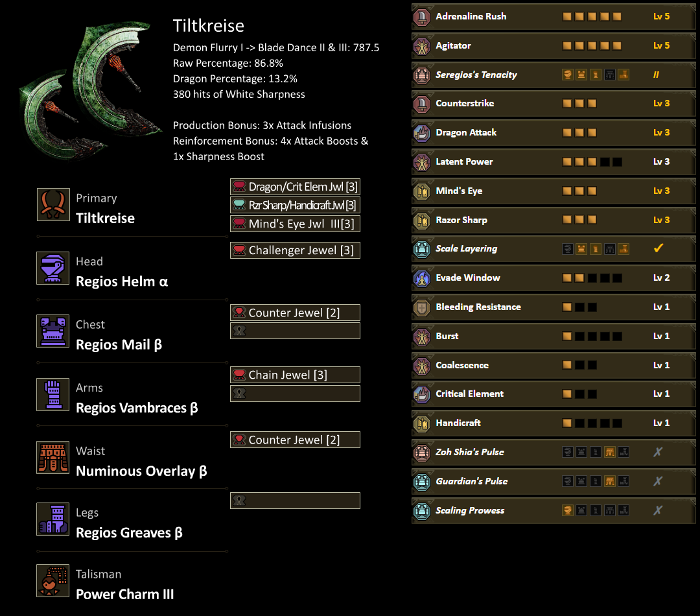Click the Latent Power level pips
This screenshot has height=616, width=700.
point(592,161)
